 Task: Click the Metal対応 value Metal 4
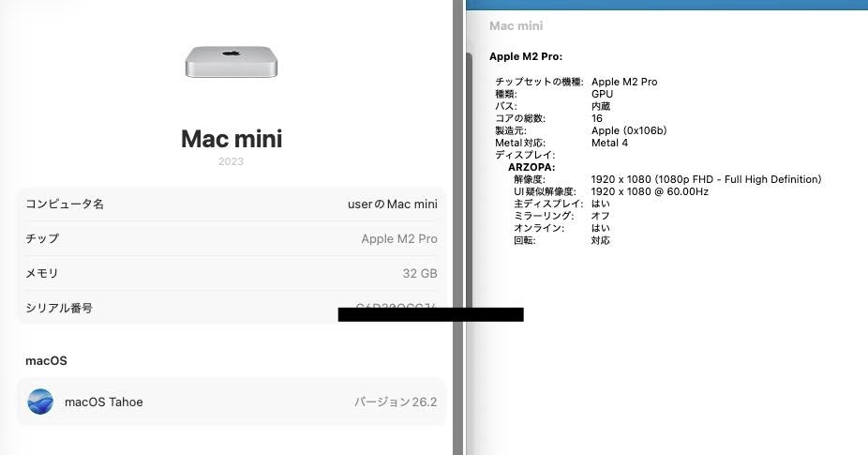click(x=609, y=143)
